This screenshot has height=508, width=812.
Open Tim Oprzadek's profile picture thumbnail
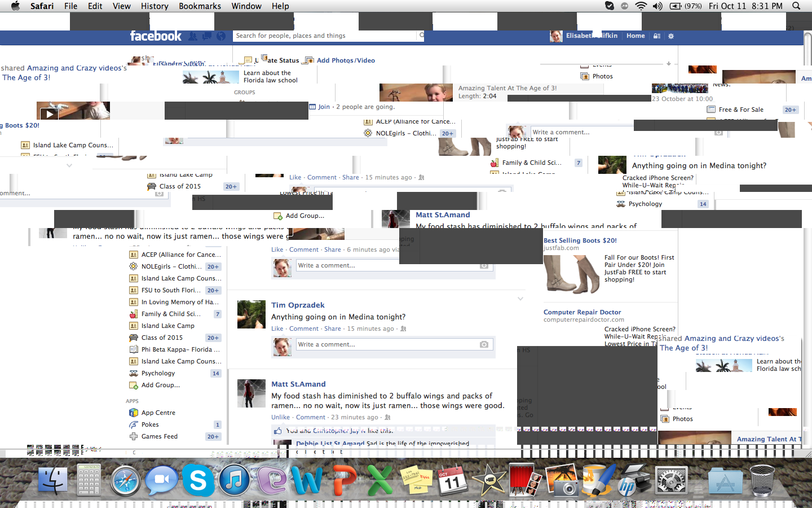tap(251, 314)
